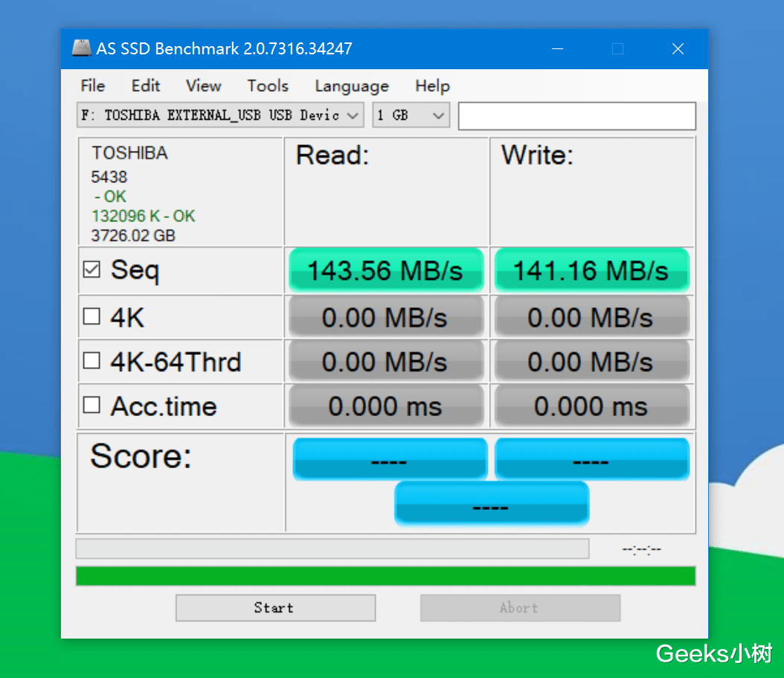Click the AS SSD Benchmark title bar icon
This screenshot has width=784, height=678.
(x=82, y=48)
